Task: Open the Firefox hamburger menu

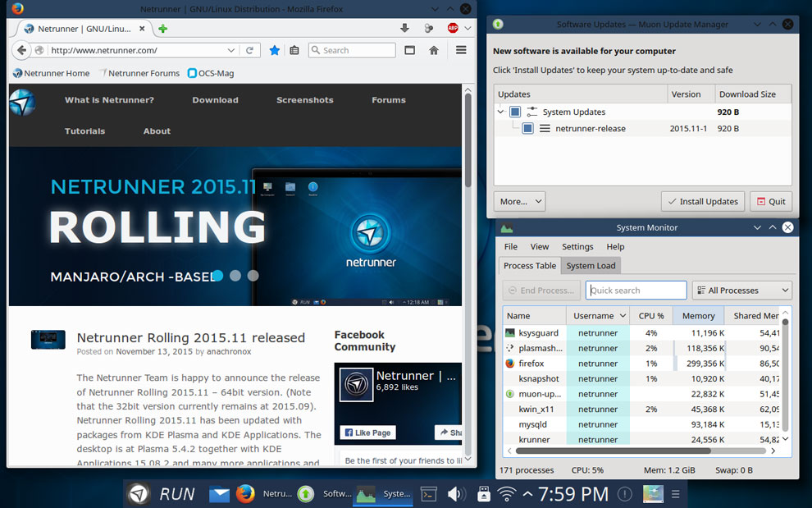Action: [x=461, y=50]
